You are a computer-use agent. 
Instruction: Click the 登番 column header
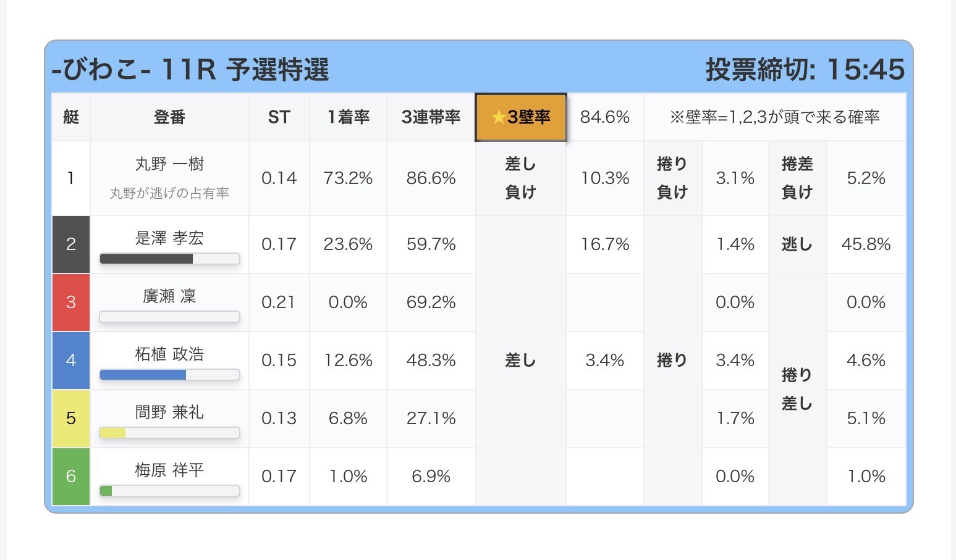point(169,117)
